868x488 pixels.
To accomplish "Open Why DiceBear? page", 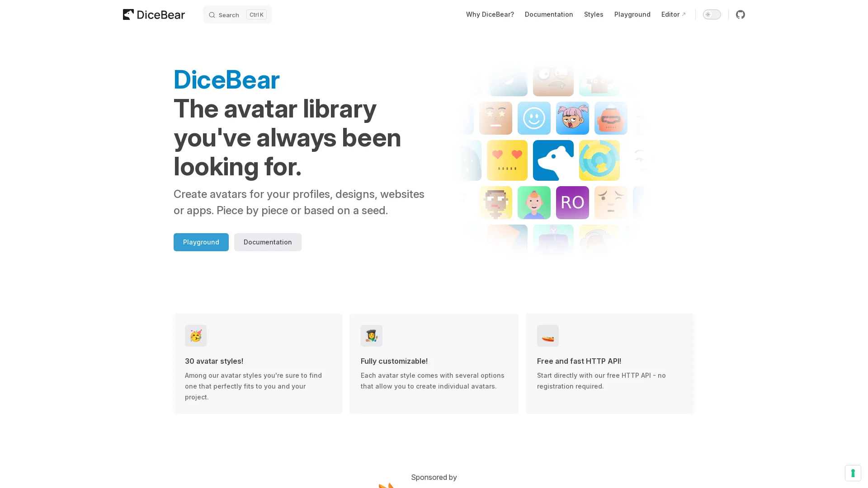I will pos(490,14).
